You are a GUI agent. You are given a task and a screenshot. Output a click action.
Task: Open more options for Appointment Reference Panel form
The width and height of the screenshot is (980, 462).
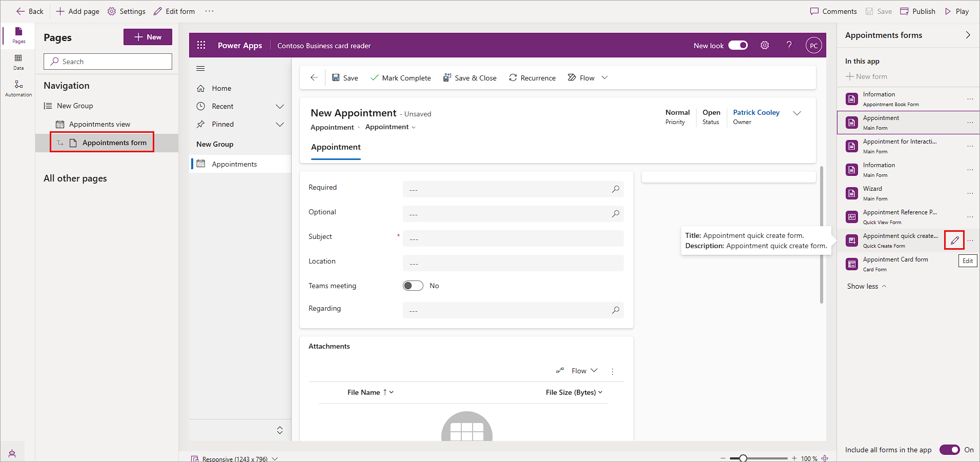click(970, 217)
